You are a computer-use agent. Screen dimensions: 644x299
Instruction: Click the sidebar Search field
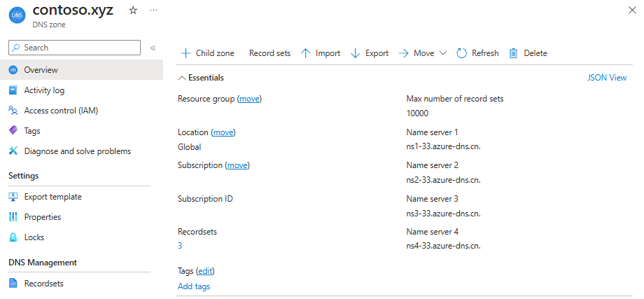point(75,48)
